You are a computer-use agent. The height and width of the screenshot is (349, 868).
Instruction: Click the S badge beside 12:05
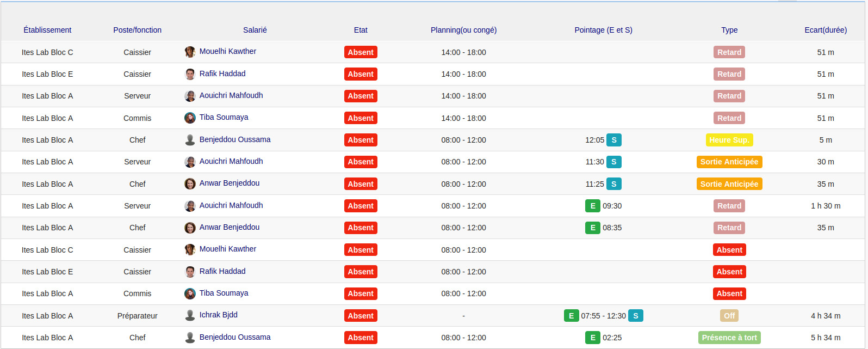coord(614,140)
